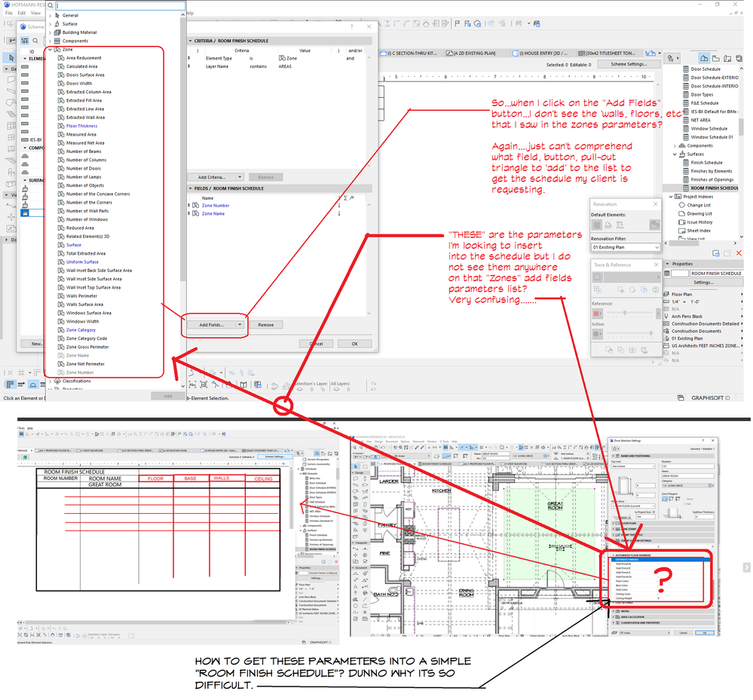Collapse the Properties panel header
Screen dimensions: 753x700
click(667, 264)
